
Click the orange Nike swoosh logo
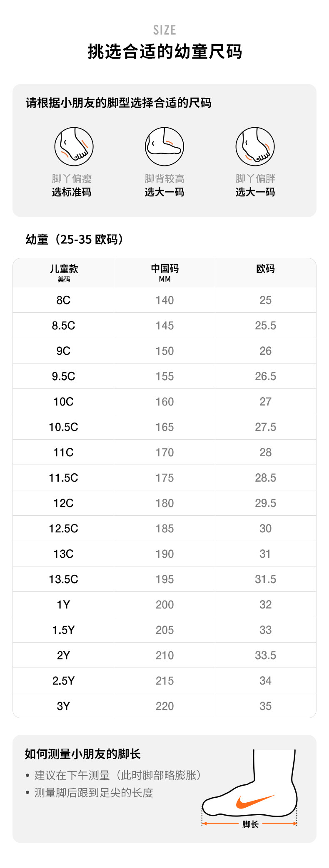click(254, 801)
